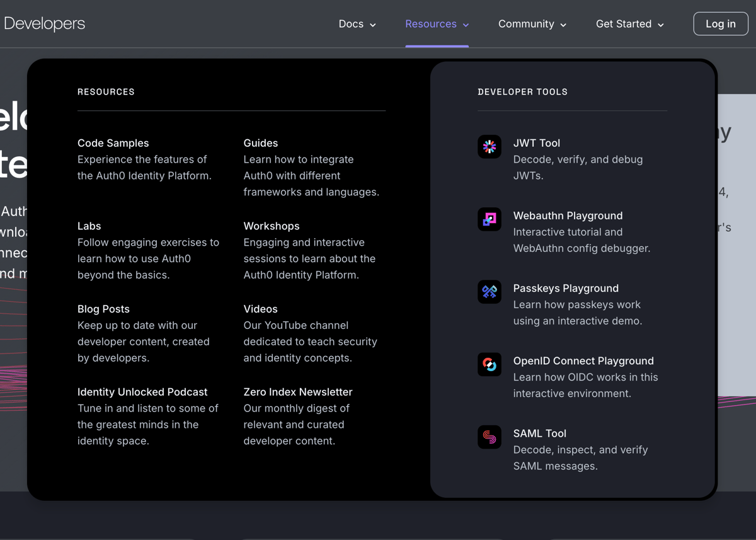Click the Developers logo

[x=44, y=23]
